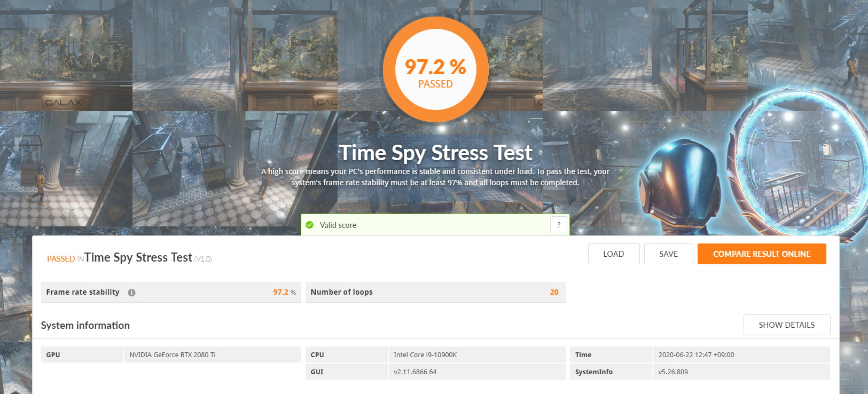
Task: Click the Valid score label text
Action: coord(338,225)
